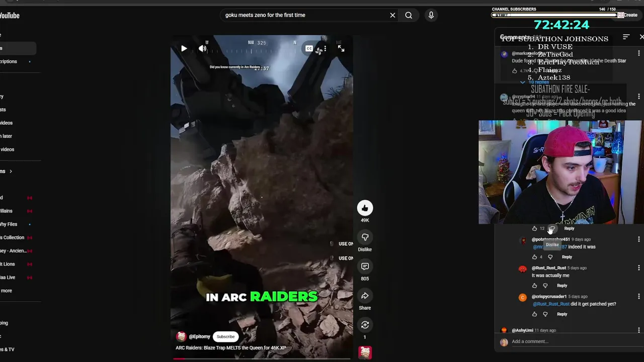
Task: Like the 'It was actually me' reply
Action: (x=535, y=286)
